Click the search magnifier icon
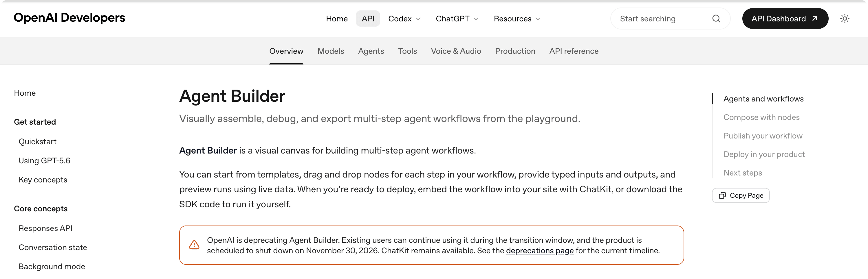Screen dimensions: 868x279 tap(716, 19)
